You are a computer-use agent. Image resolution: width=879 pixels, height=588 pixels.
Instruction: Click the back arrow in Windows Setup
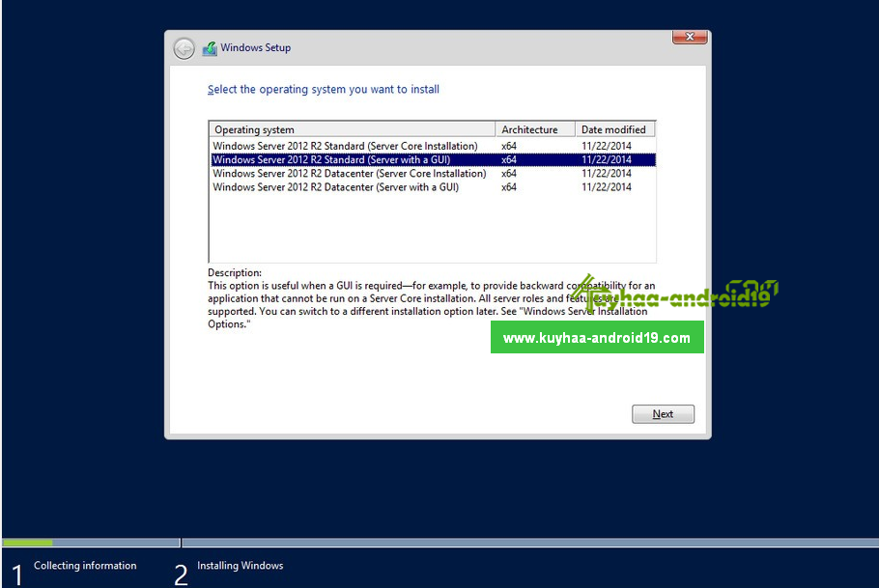[x=184, y=49]
